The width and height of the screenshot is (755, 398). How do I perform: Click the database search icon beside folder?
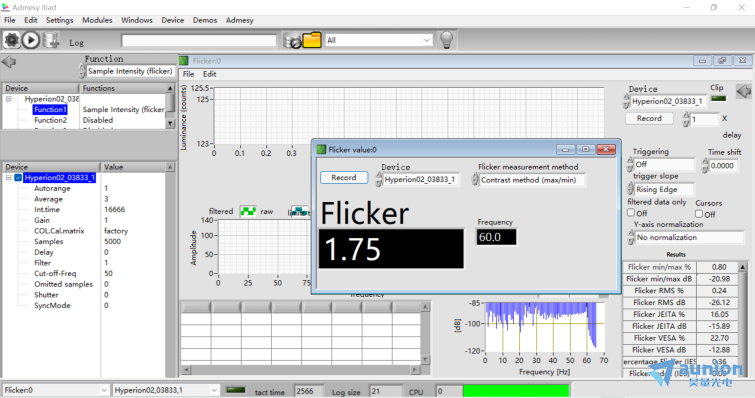[292, 40]
